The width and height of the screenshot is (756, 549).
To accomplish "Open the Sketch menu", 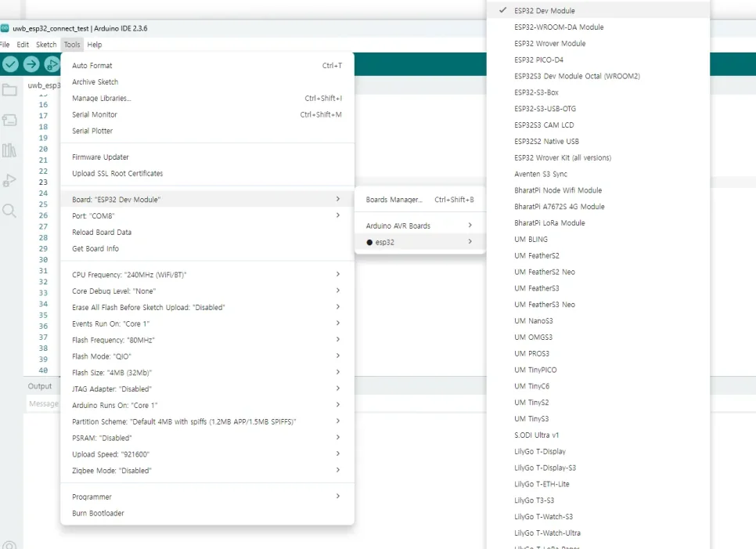I will click(x=46, y=45).
